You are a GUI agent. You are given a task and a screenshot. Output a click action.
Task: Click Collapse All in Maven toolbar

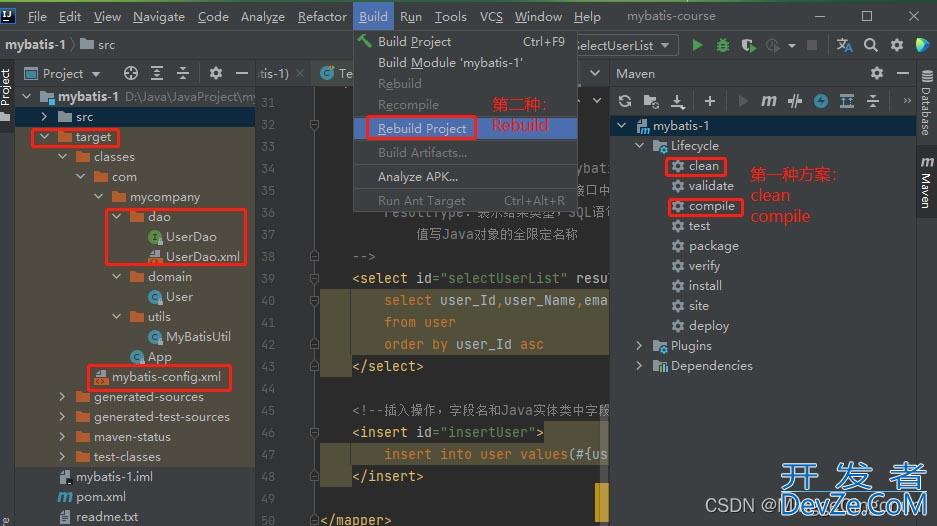pyautogui.click(x=873, y=101)
